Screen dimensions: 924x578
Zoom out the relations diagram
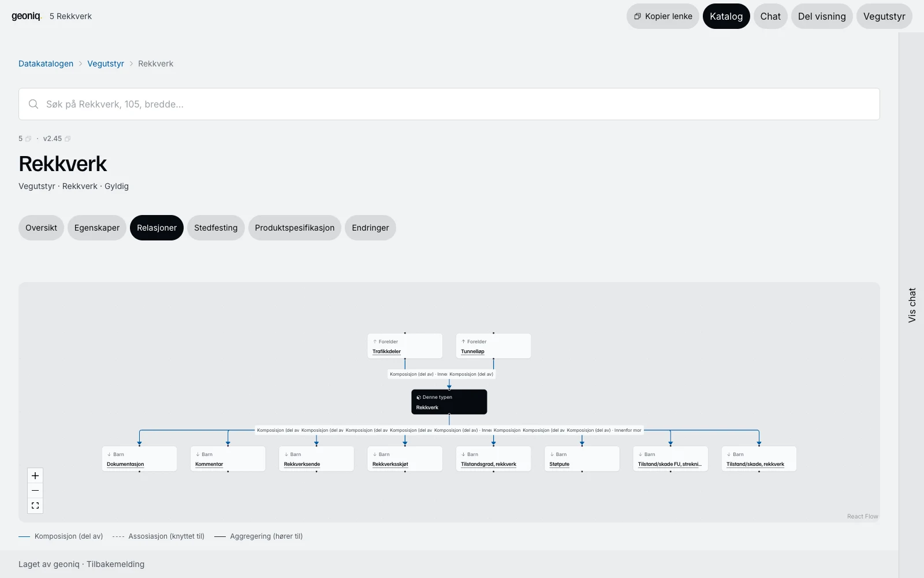(x=35, y=491)
